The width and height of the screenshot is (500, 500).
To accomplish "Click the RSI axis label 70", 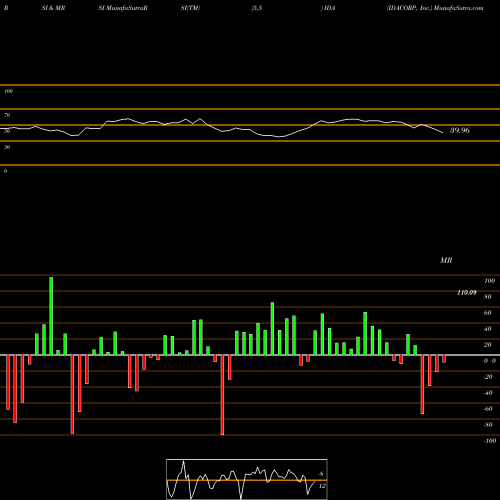I will [7, 115].
